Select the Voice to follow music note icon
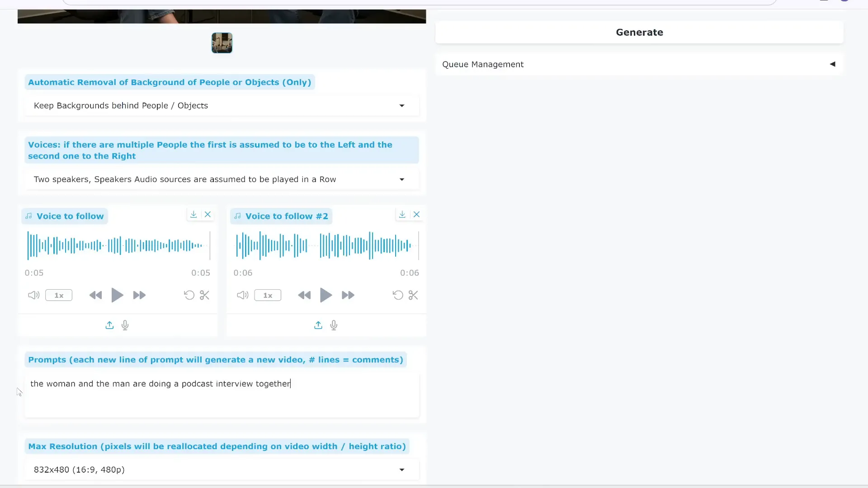The width and height of the screenshot is (868, 488). click(29, 216)
